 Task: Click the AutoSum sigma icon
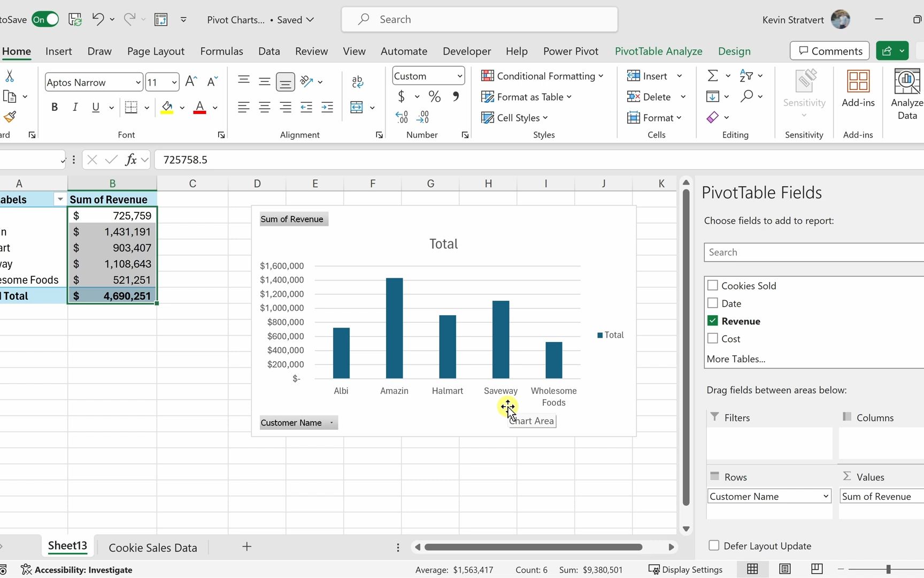[713, 75]
